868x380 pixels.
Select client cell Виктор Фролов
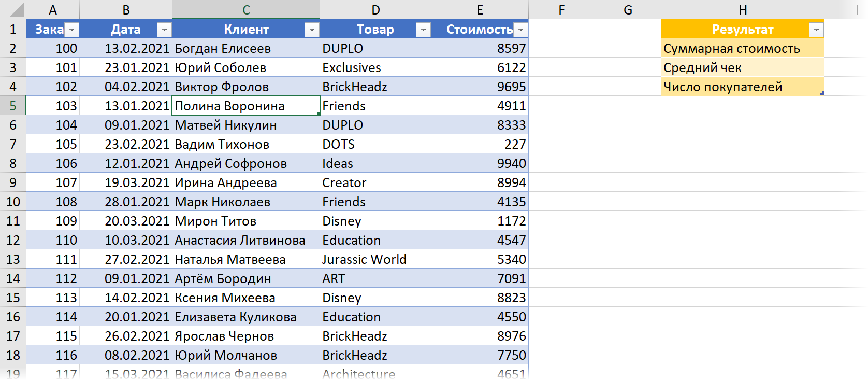pyautogui.click(x=246, y=87)
